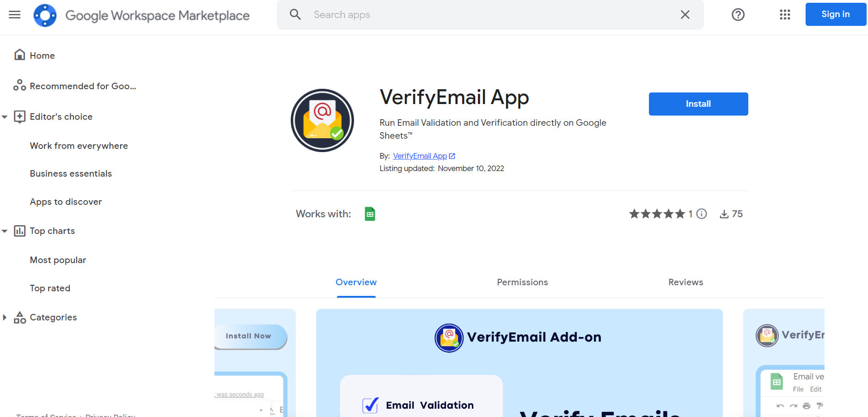Click the VerifyEmail App logo
This screenshot has width=868, height=417.
pyautogui.click(x=322, y=120)
